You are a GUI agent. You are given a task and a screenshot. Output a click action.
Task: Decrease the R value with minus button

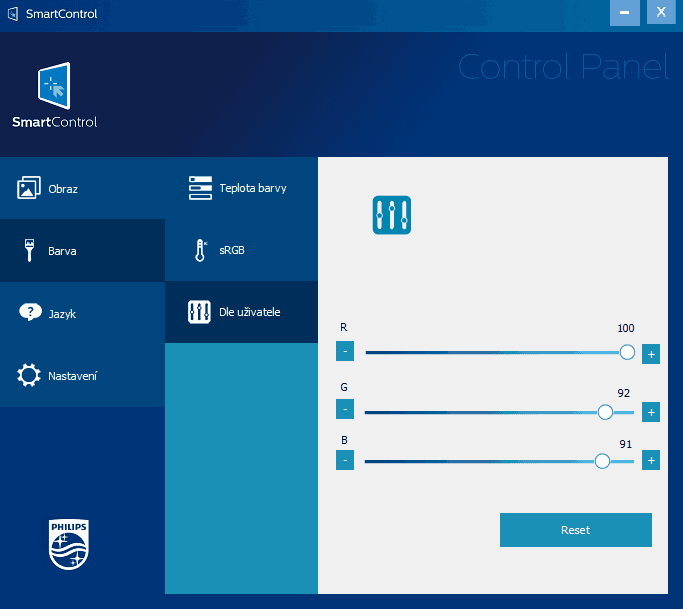345,351
